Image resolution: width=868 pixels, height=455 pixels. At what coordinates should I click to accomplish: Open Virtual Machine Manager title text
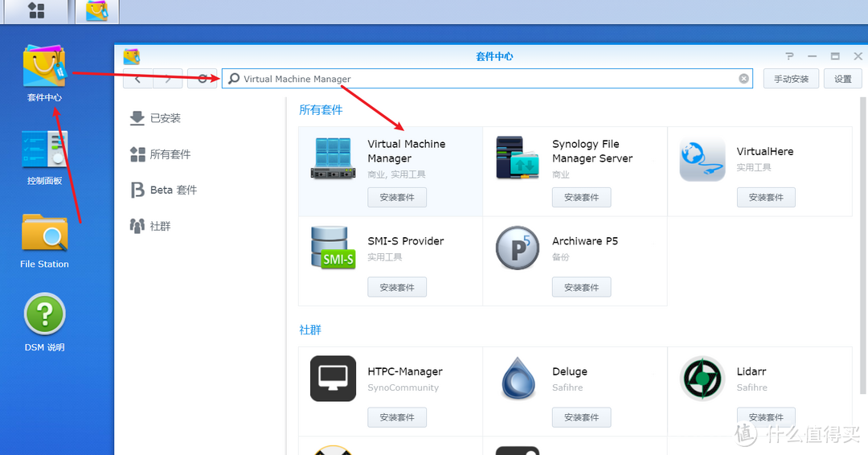(407, 151)
